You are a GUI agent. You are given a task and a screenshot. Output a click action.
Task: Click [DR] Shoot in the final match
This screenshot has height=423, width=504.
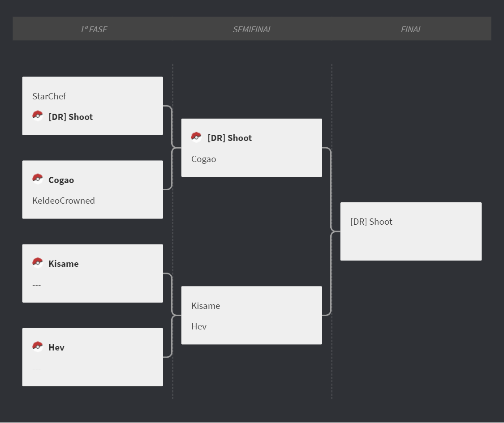(371, 222)
